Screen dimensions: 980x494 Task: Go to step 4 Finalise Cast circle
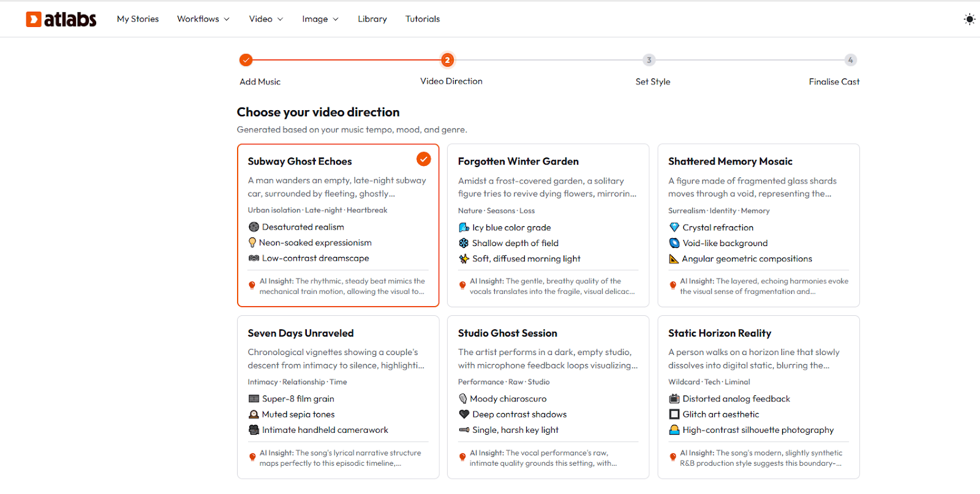(850, 60)
